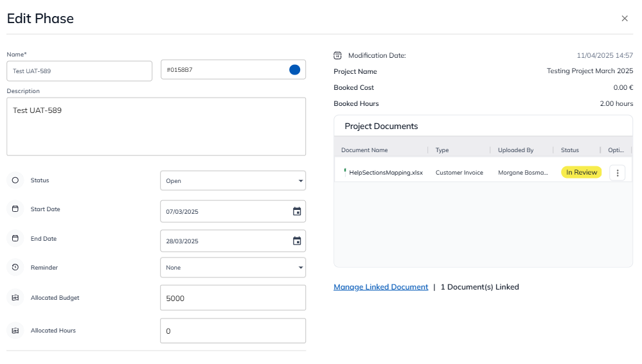Expand the Status dropdown showing Open
The height and width of the screenshot is (364, 642).
tap(233, 181)
